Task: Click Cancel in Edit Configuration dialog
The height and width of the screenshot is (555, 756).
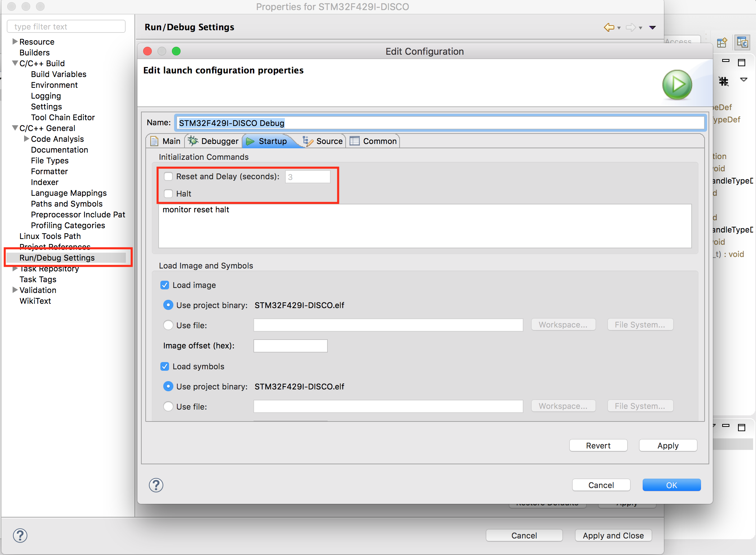Action: click(x=601, y=485)
